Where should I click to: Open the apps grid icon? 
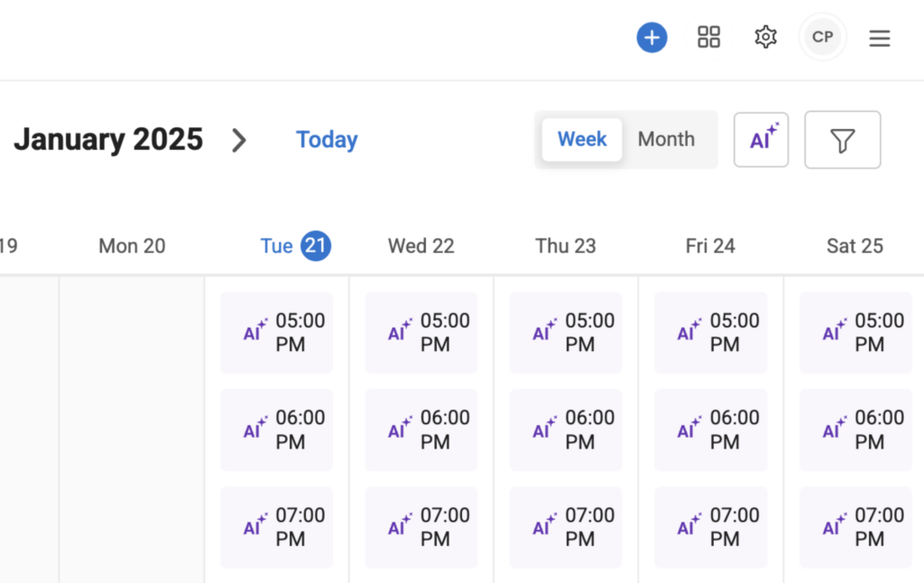pyautogui.click(x=709, y=37)
